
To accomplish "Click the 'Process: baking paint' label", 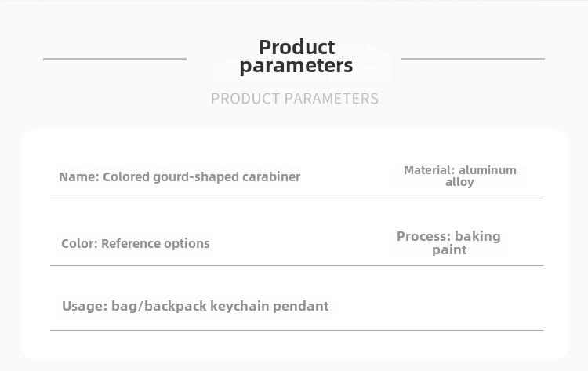I will 449,243.
